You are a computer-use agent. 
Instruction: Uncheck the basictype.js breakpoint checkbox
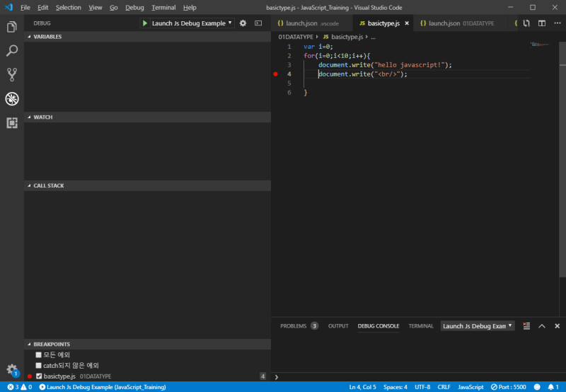[x=39, y=376]
